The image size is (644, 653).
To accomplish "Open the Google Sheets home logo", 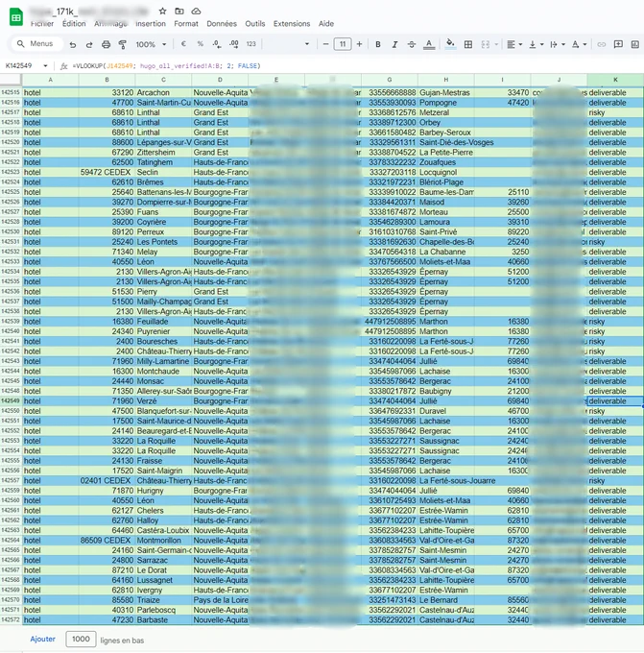I will [15, 17].
